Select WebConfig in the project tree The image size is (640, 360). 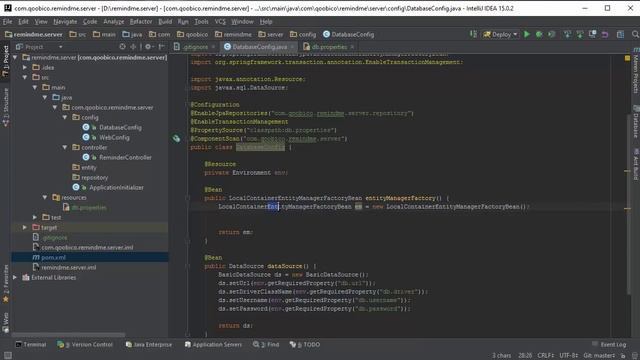[x=114, y=138]
